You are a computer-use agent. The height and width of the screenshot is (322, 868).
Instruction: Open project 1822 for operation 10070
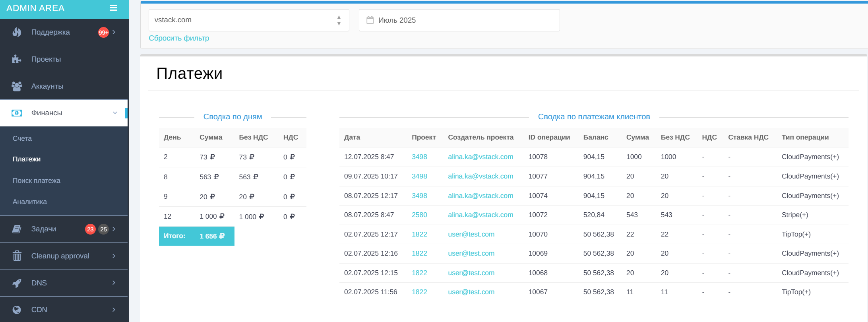pos(419,234)
